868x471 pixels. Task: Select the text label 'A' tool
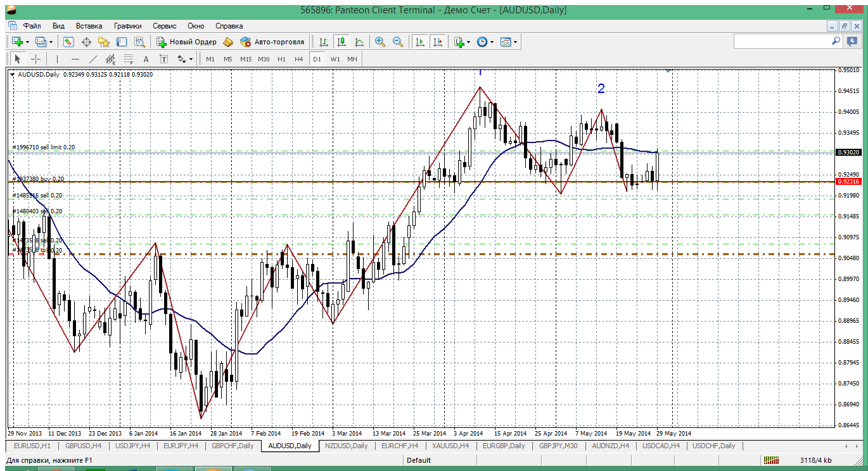(146, 59)
